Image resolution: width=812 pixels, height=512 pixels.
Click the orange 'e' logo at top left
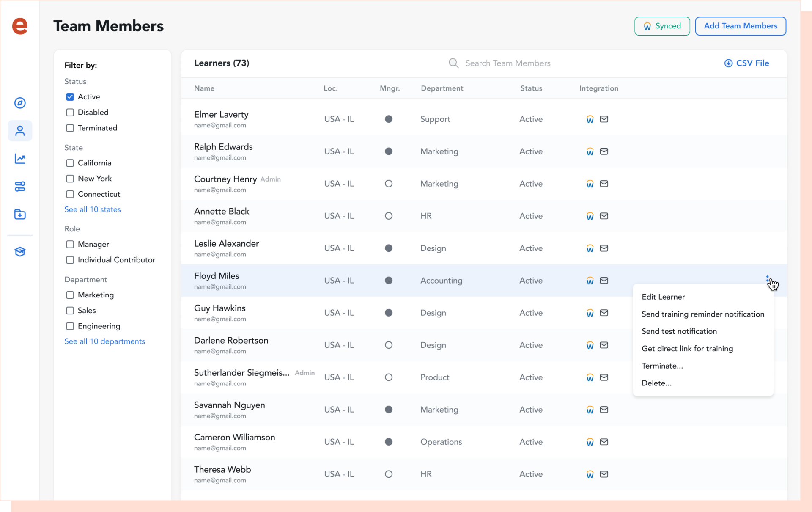[20, 26]
